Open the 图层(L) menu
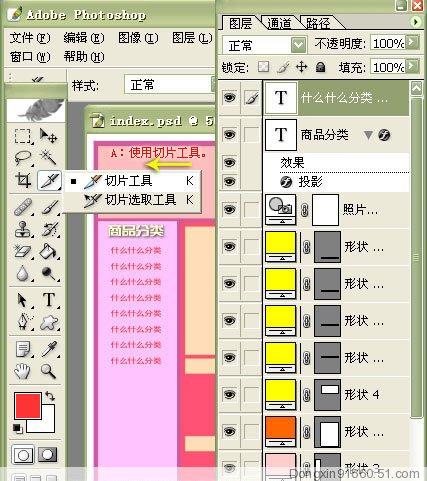This screenshot has width=427, height=481. click(192, 38)
